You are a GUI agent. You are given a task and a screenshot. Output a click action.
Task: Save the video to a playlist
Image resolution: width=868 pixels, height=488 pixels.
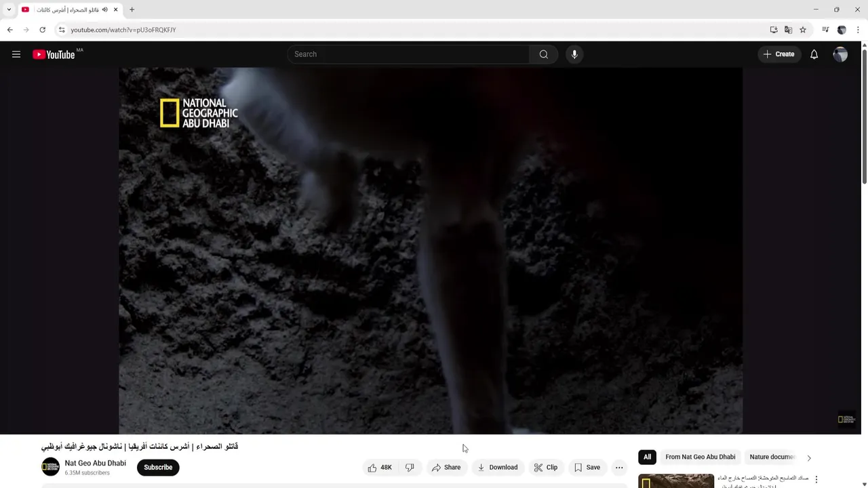coord(587,467)
